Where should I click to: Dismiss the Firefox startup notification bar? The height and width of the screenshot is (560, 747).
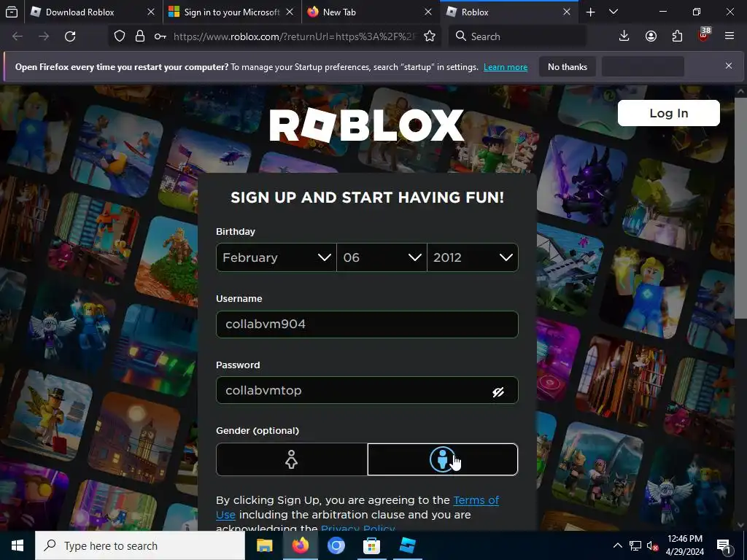729,66
